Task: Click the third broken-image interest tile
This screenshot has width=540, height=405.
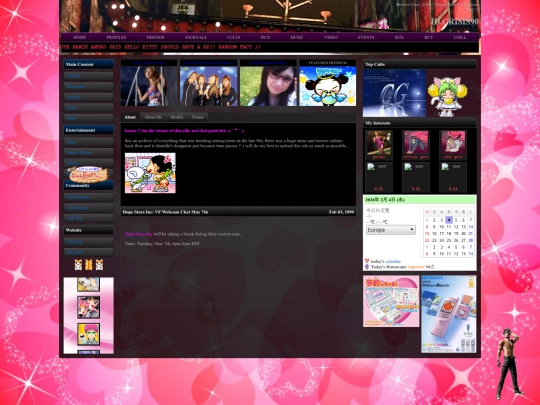Action: tap(453, 177)
